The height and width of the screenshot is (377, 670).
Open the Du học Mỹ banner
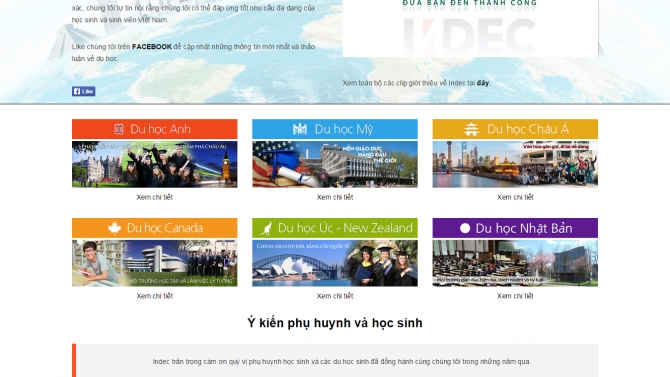tap(335, 129)
